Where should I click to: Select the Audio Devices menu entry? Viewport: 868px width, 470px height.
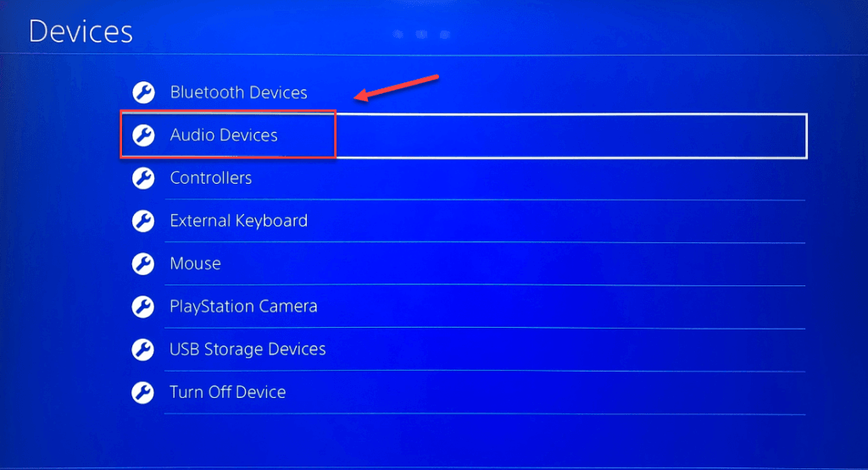point(224,135)
